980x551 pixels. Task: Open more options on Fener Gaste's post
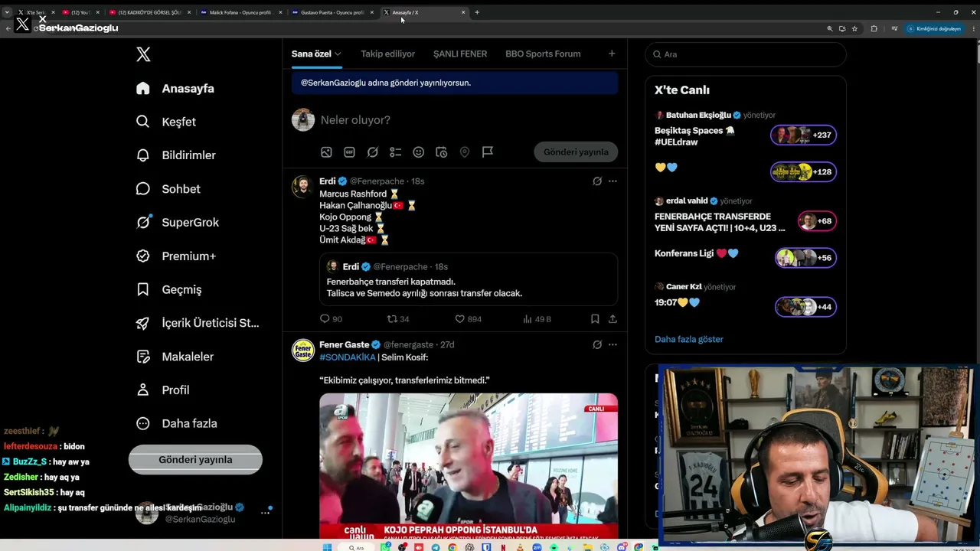(612, 345)
